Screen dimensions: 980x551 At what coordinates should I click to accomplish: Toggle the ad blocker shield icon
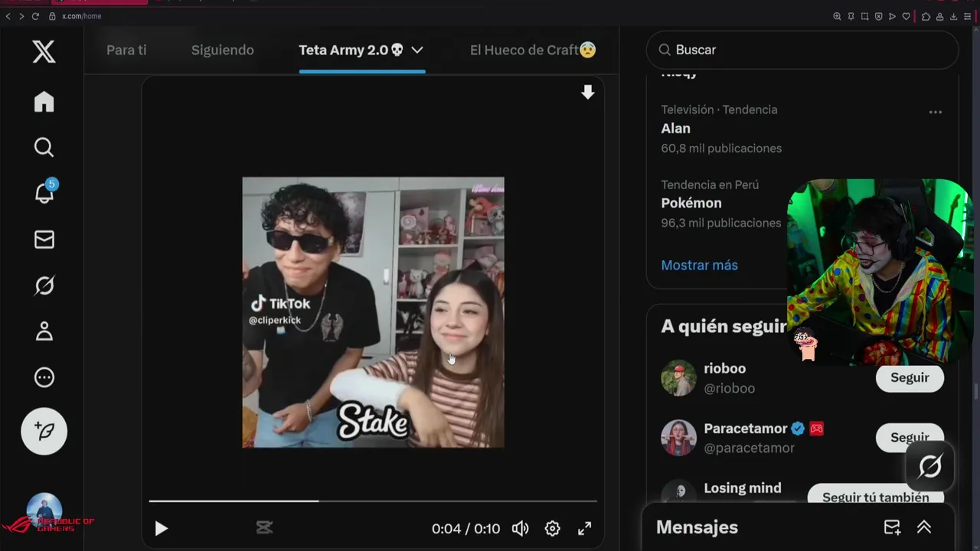pyautogui.click(x=878, y=16)
